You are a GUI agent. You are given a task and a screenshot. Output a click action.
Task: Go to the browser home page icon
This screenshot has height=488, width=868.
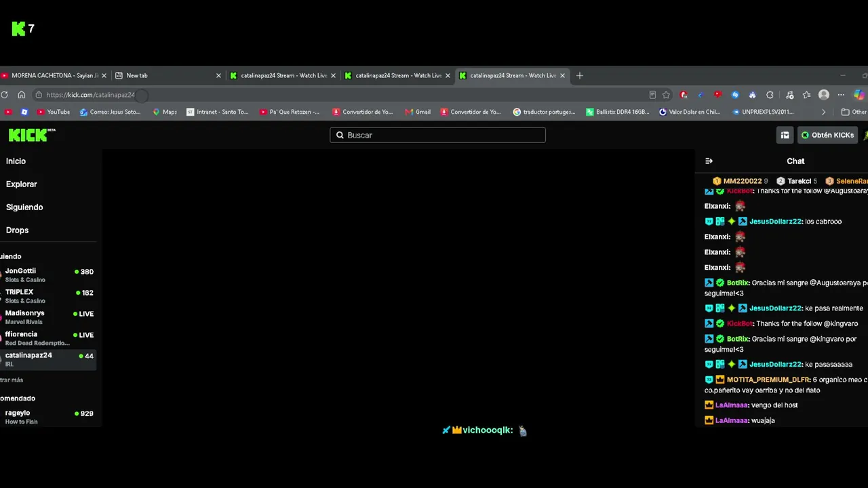(x=22, y=95)
